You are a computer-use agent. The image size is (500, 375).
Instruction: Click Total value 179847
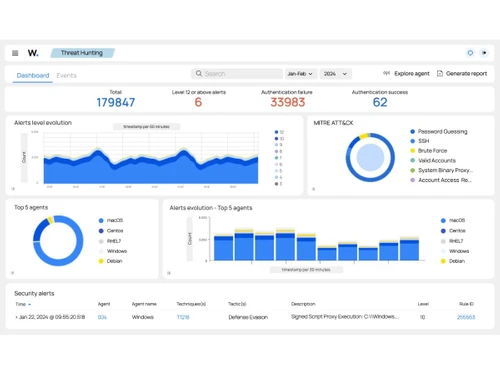click(x=116, y=102)
